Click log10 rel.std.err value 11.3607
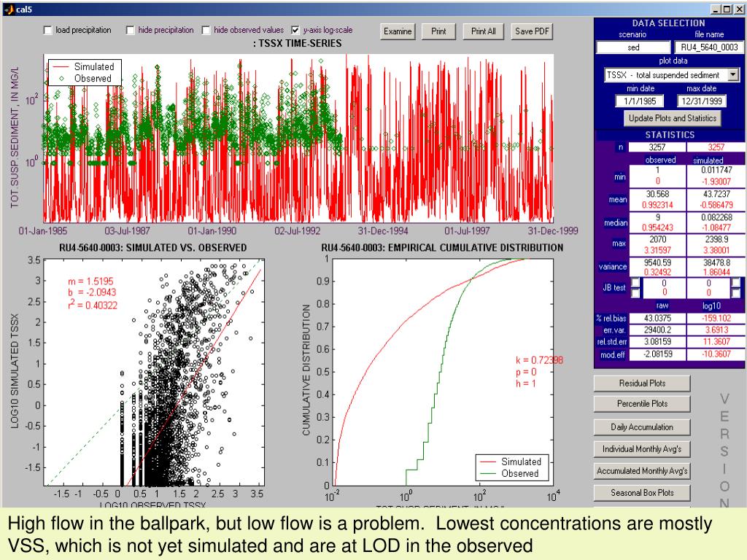747x560 pixels. (x=716, y=342)
